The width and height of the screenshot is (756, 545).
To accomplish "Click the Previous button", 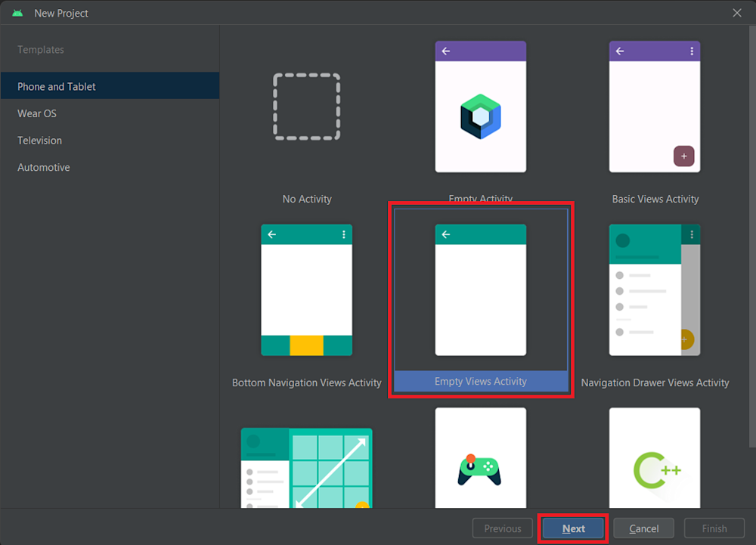I will click(x=502, y=528).
